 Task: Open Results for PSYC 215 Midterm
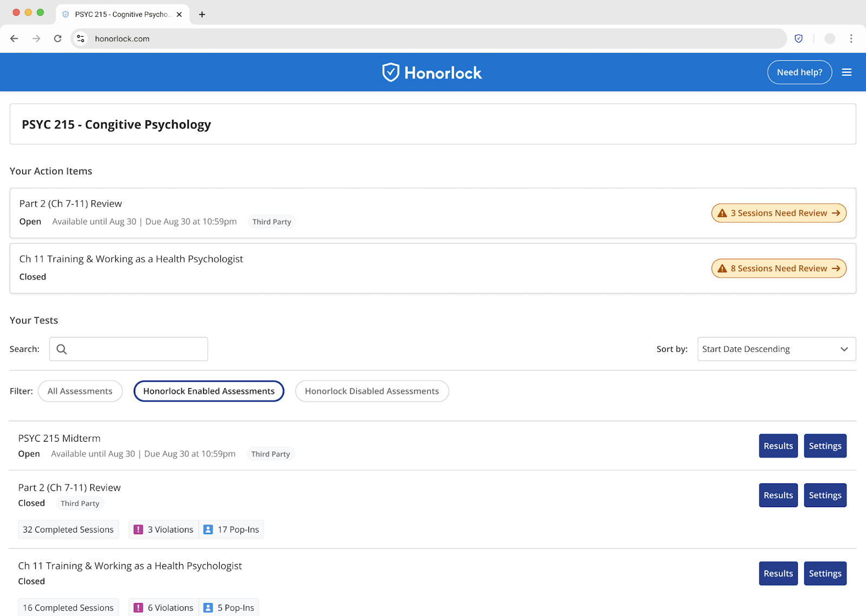(x=778, y=446)
